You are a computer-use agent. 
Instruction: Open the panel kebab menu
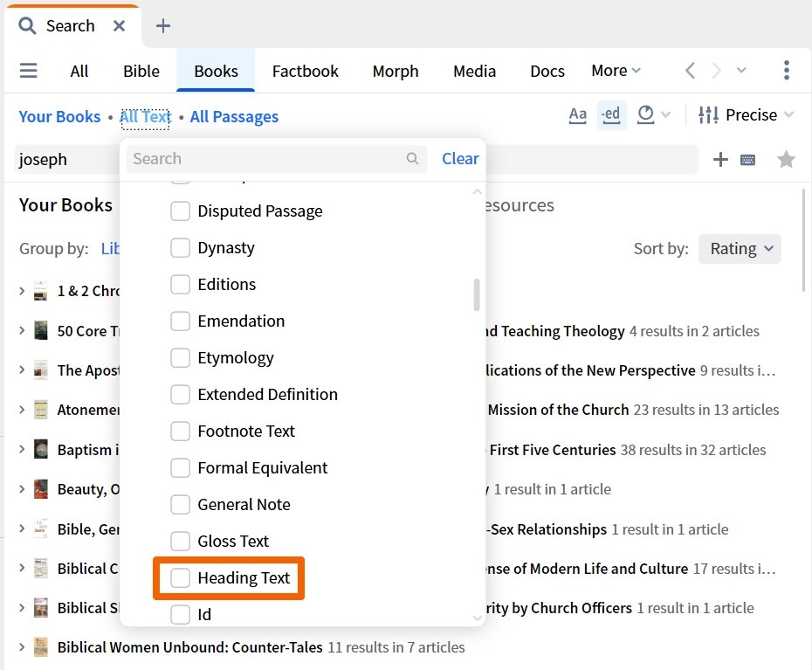[787, 71]
